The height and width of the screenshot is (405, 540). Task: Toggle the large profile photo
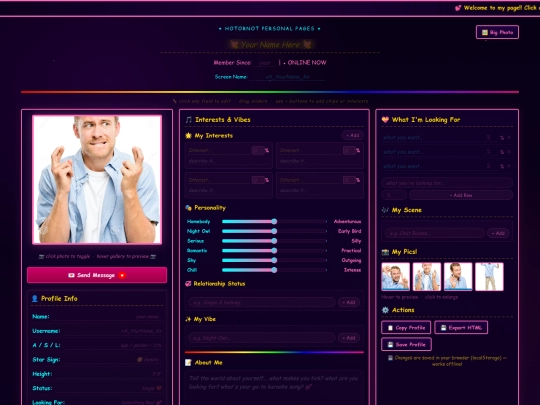97,179
